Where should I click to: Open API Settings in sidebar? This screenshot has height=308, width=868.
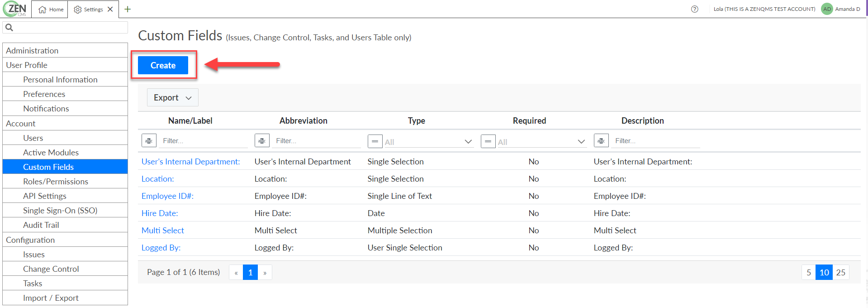(x=65, y=196)
